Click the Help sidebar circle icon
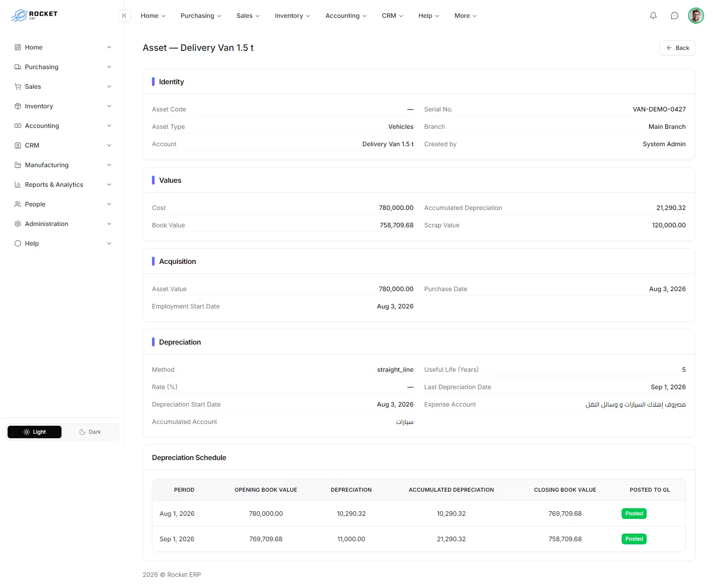This screenshot has height=588, width=713. pyautogui.click(x=18, y=243)
